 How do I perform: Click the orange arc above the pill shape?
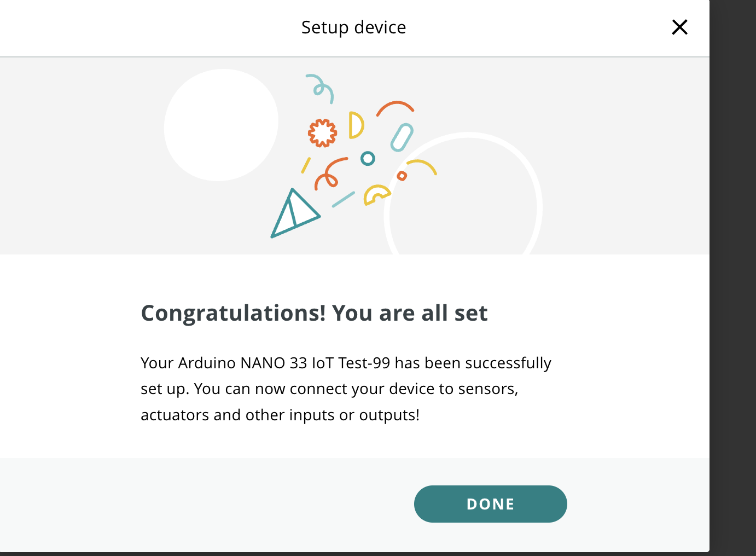(x=395, y=108)
